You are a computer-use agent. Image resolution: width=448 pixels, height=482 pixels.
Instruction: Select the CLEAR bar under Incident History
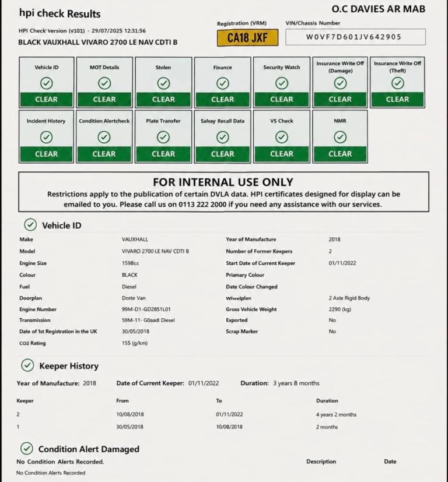[46, 154]
